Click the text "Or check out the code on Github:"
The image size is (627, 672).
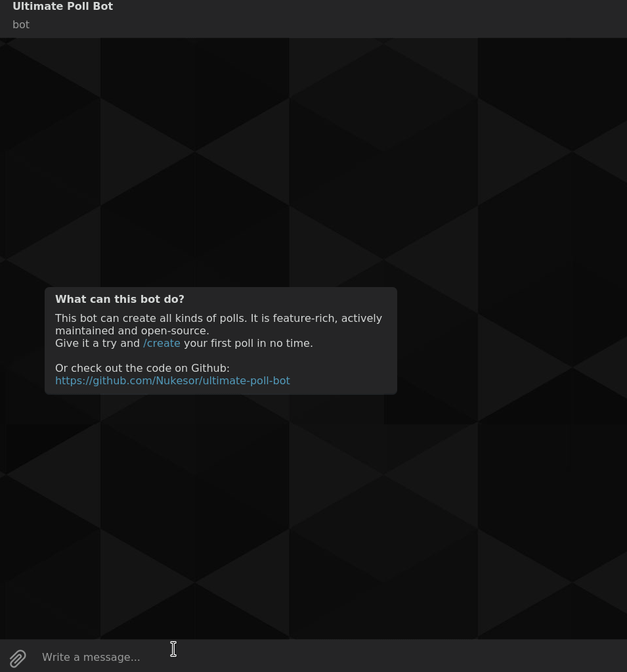click(x=142, y=368)
